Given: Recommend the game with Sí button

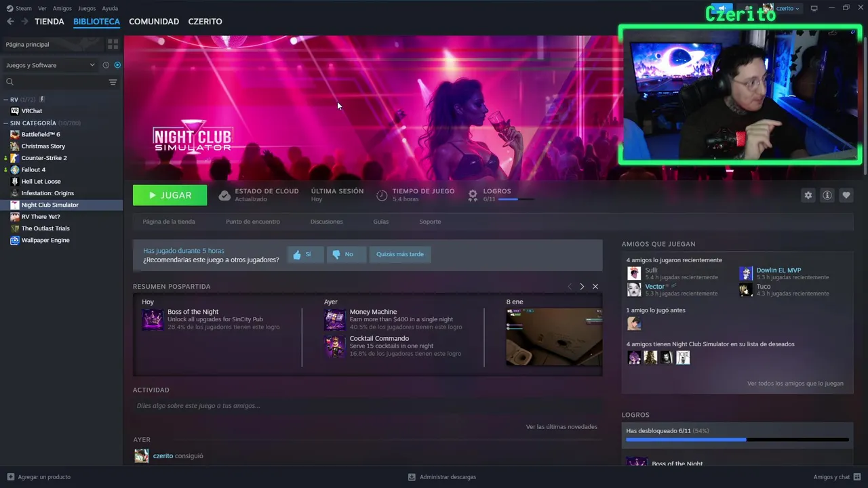Looking at the screenshot, I should tap(305, 254).
